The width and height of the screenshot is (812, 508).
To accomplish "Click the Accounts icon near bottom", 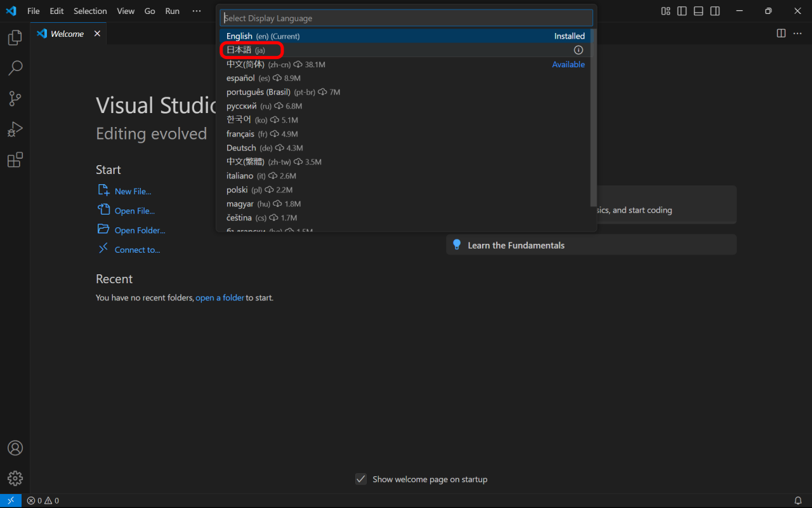I will (x=15, y=448).
